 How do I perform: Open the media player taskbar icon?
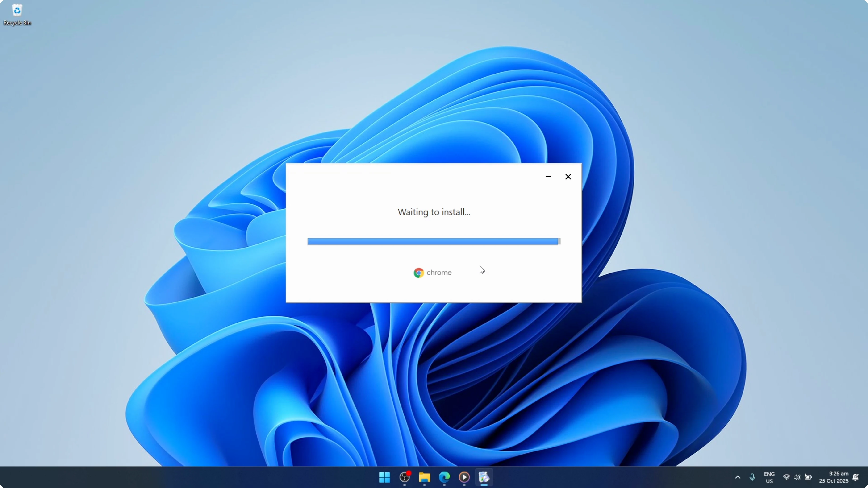pyautogui.click(x=464, y=477)
